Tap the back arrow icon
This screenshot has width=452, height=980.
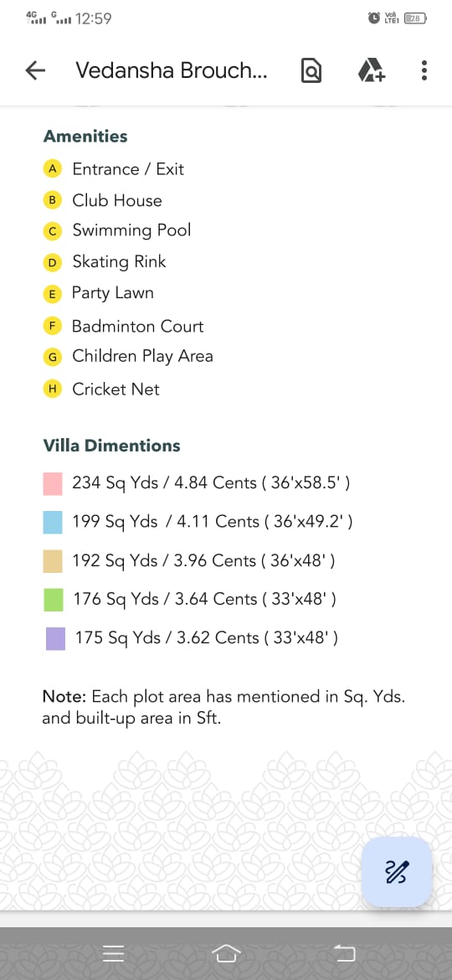click(36, 70)
